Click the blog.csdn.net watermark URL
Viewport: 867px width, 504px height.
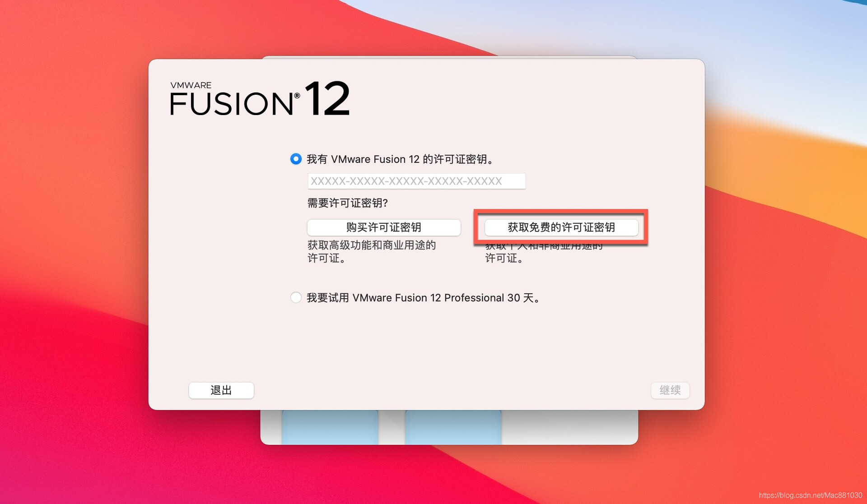click(x=811, y=495)
